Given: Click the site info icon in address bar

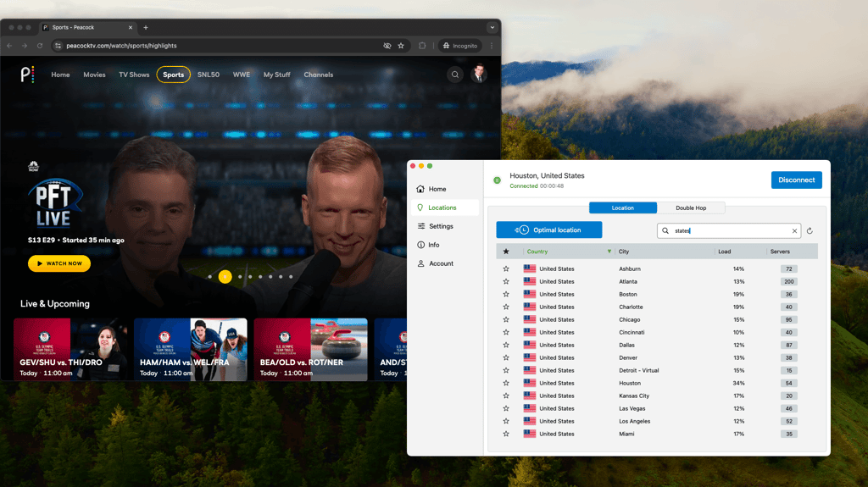Looking at the screenshot, I should coord(58,46).
